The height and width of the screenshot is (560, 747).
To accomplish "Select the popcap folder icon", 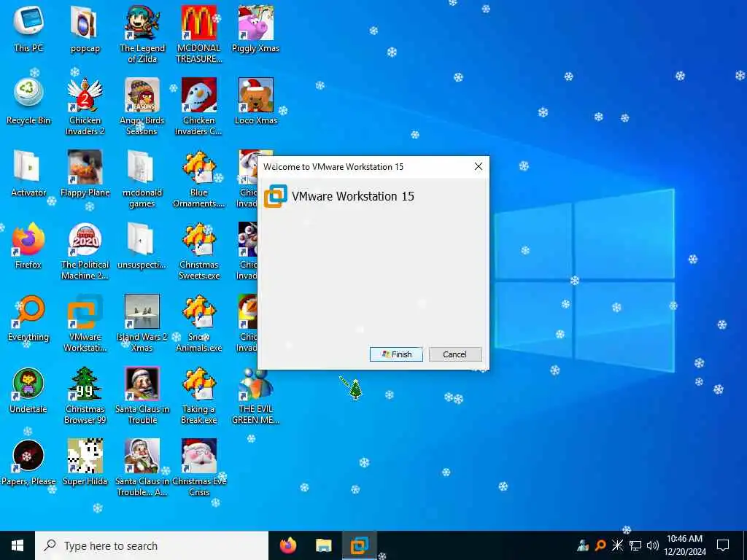I will pyautogui.click(x=85, y=28).
